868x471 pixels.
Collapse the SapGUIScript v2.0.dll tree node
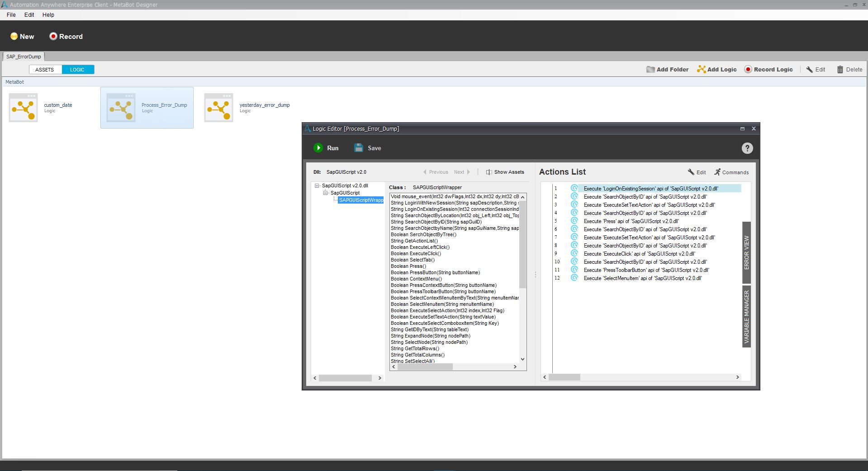coord(317,186)
